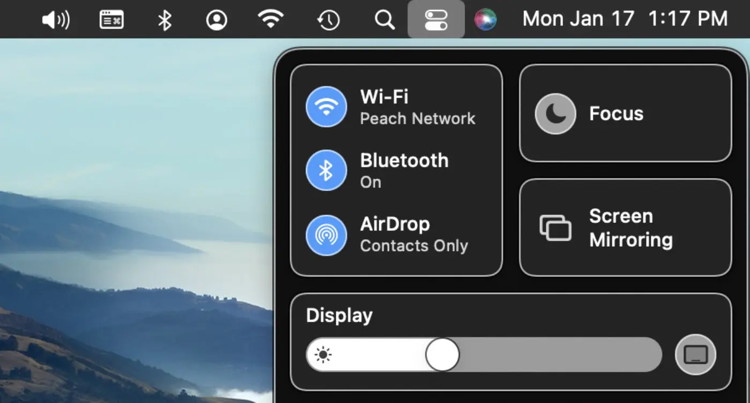Toggle Wi-Fi off with blue icon

pos(326,107)
